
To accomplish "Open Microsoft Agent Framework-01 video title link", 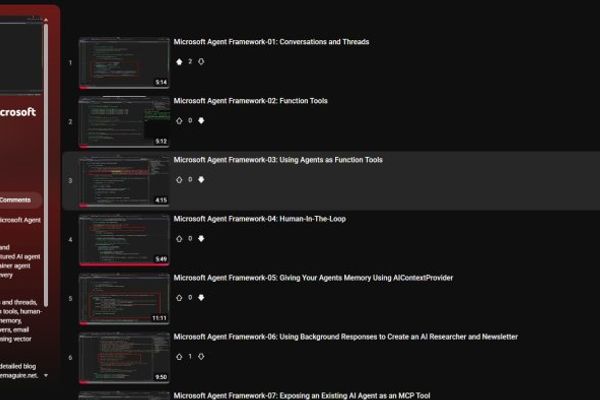I will (x=271, y=42).
